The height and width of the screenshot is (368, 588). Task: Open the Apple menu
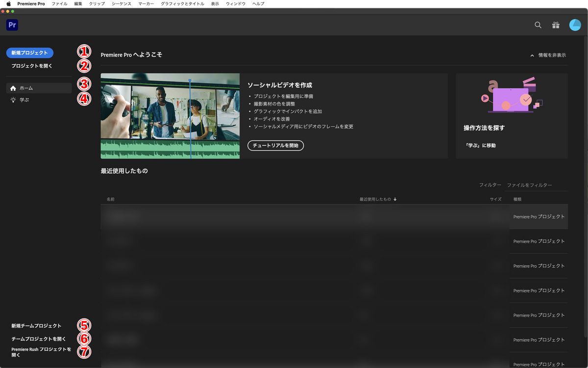click(8, 3)
